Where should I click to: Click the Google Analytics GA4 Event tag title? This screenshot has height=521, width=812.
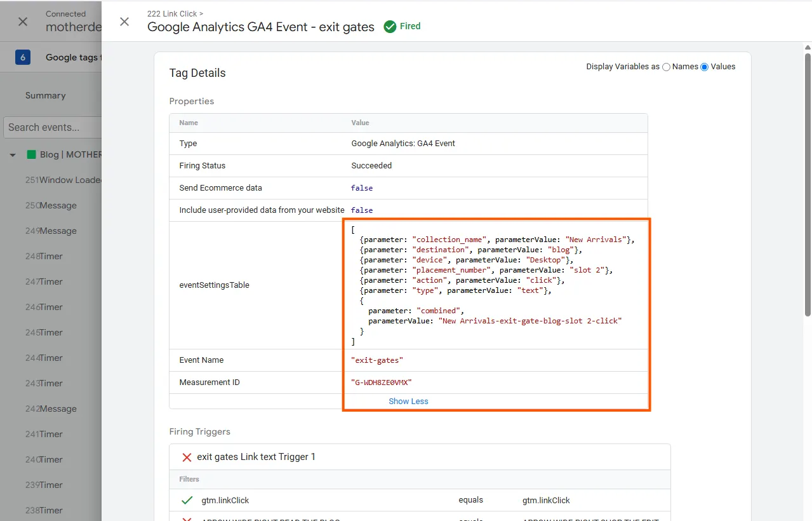[261, 27]
